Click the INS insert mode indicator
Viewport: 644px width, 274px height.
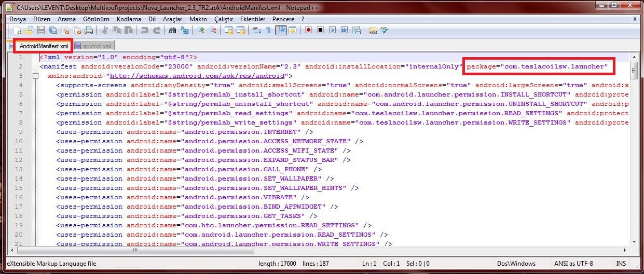(621, 264)
